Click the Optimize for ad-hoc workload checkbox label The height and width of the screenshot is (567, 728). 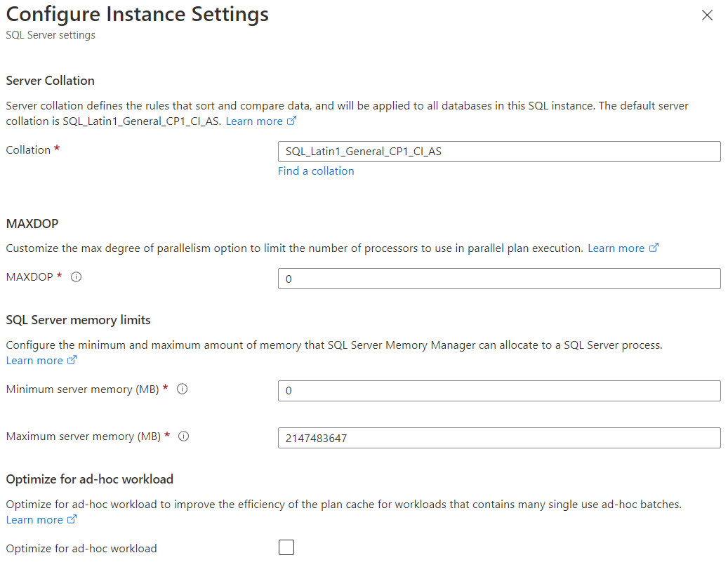[x=81, y=549]
